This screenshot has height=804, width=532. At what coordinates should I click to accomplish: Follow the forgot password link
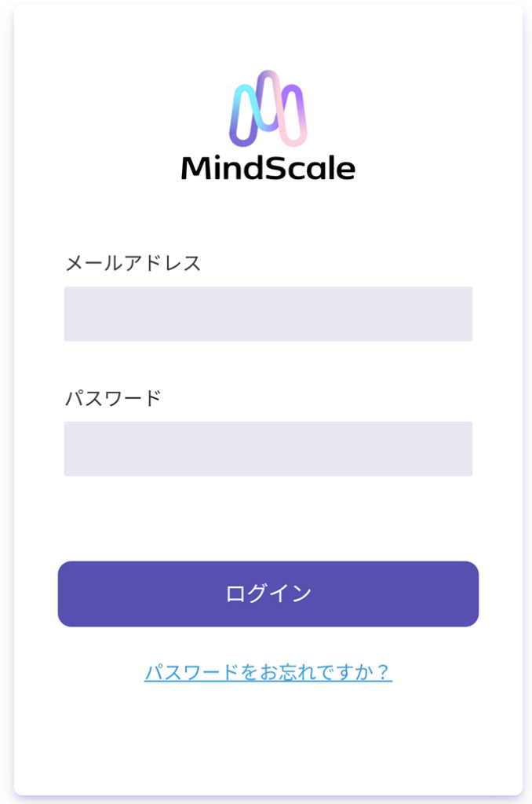click(x=268, y=672)
